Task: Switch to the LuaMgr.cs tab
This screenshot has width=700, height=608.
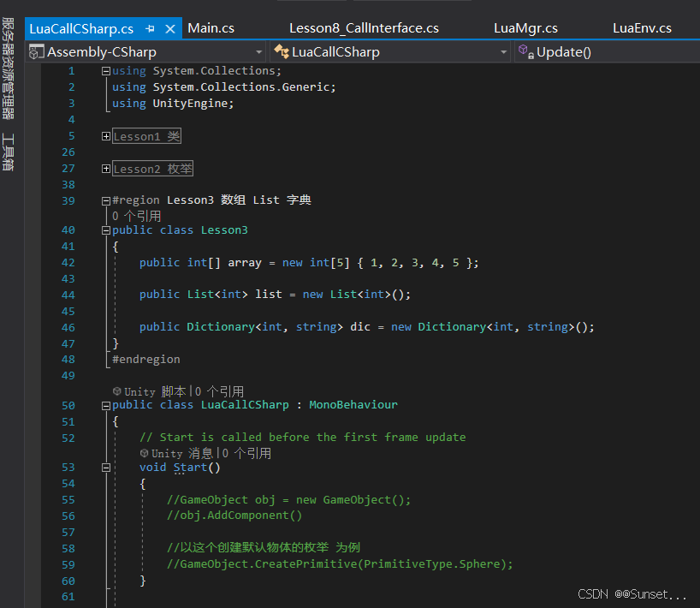Action: click(525, 28)
